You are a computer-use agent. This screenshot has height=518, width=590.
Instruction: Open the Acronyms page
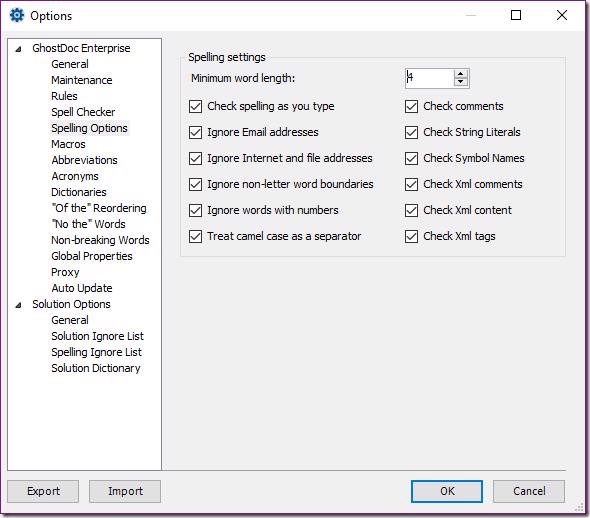tap(75, 176)
